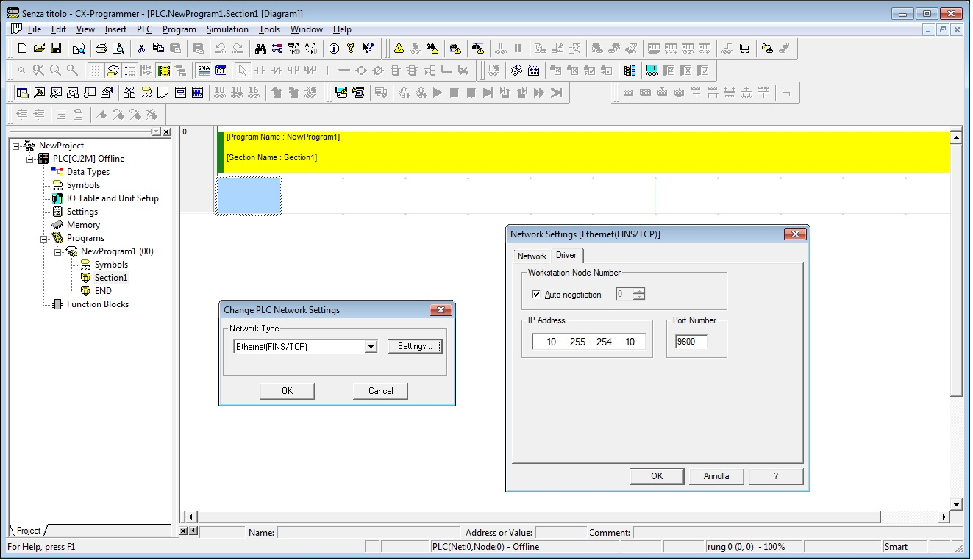Click the Settings... button
973x560 pixels.
[x=415, y=347]
